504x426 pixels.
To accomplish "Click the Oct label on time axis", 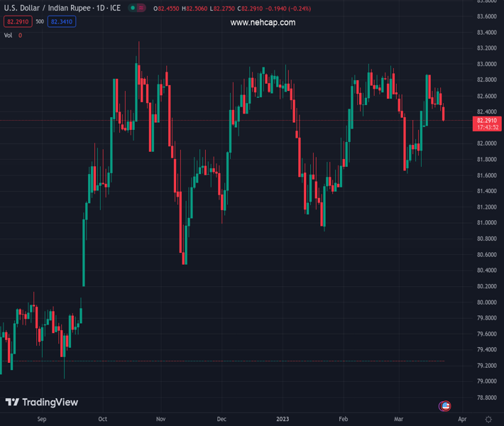I will tap(102, 419).
